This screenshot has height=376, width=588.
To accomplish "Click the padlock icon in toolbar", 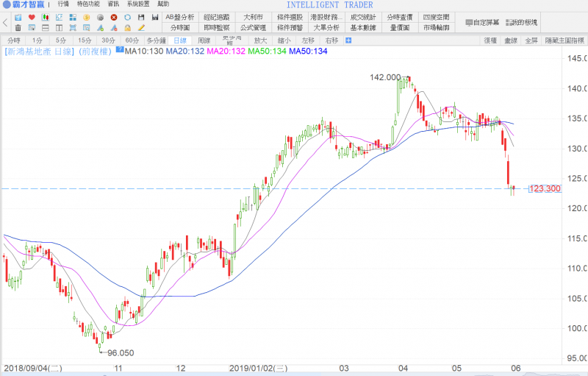I will click(x=127, y=28).
